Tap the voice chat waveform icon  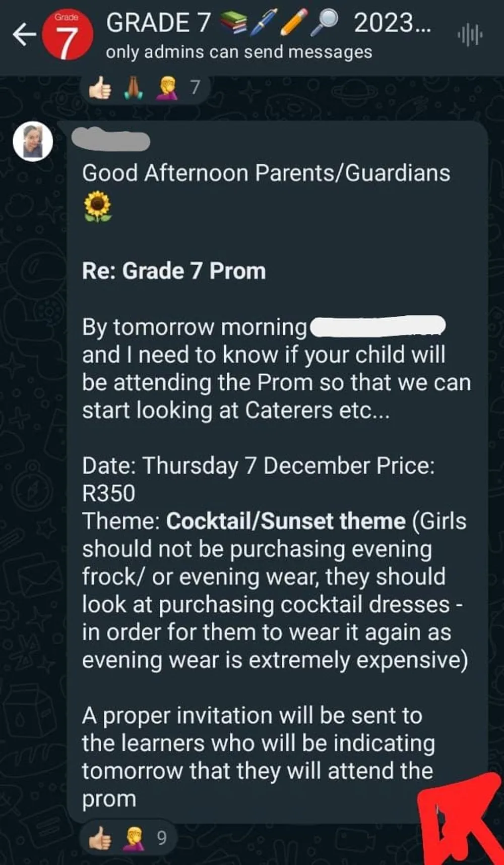[x=470, y=36]
